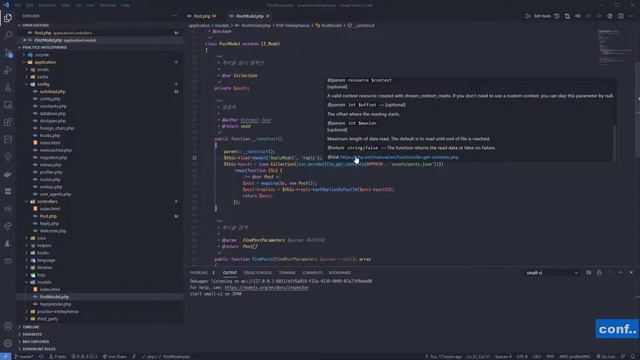The image size is (640, 360).
Task: Open routes.php in config folder
Action: (x=50, y=179)
